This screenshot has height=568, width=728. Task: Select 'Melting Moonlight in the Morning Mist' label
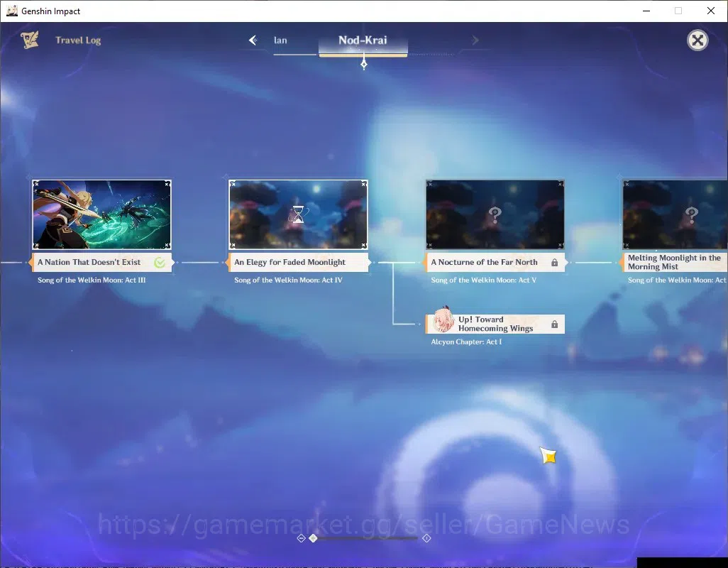point(674,263)
